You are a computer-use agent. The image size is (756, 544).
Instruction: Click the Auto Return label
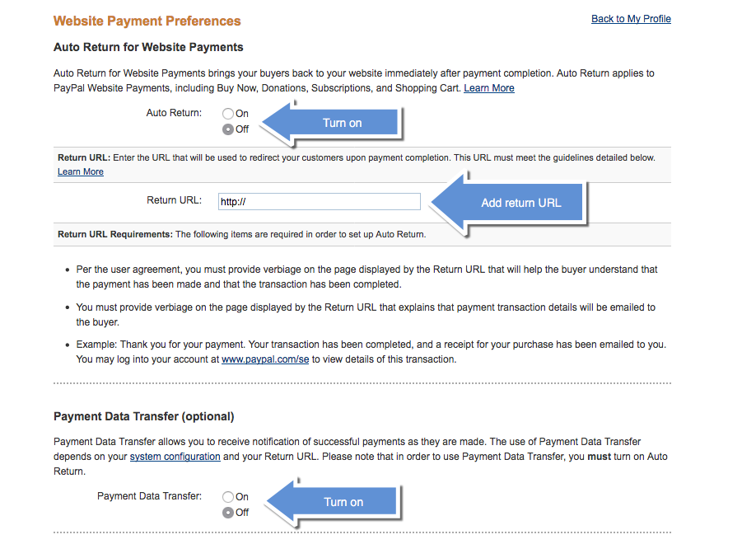click(x=174, y=113)
